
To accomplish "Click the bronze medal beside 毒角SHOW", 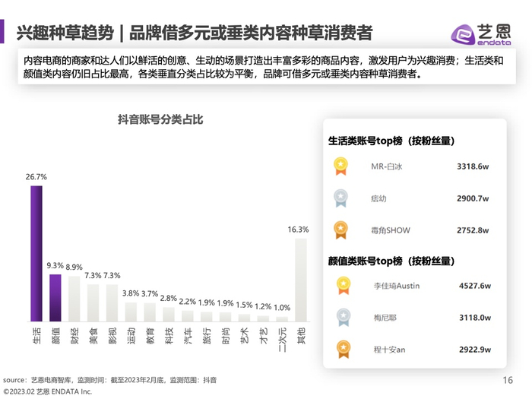I will pyautogui.click(x=340, y=230).
